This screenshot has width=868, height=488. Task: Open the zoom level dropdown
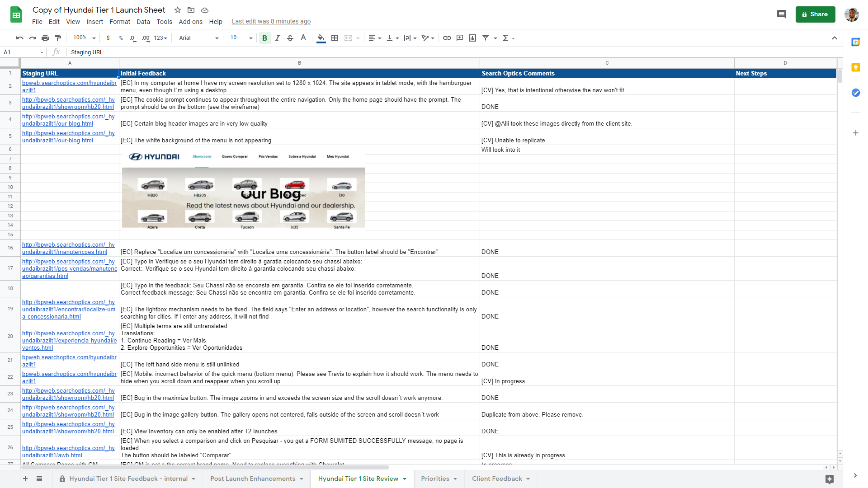click(85, 38)
